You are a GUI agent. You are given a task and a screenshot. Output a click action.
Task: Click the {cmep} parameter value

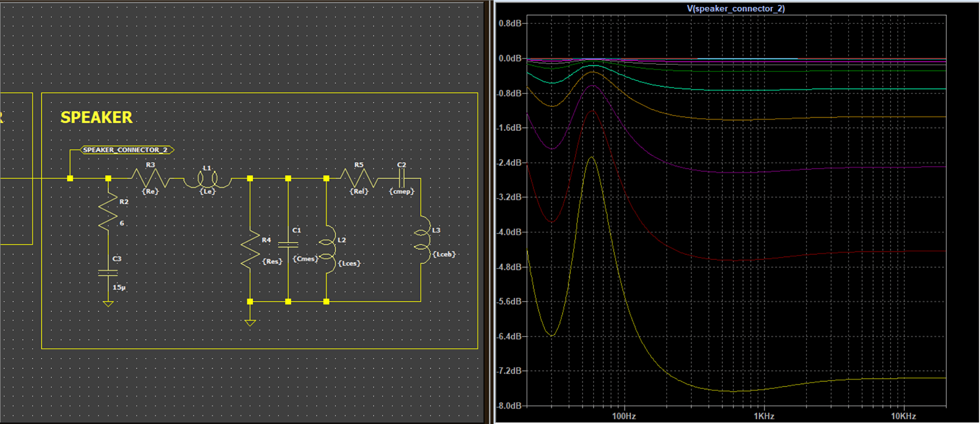pos(402,192)
